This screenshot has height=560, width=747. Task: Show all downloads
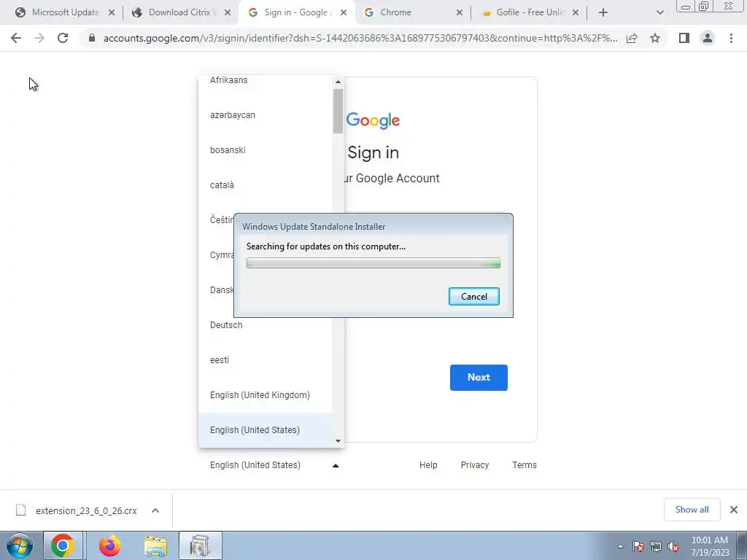(x=692, y=510)
